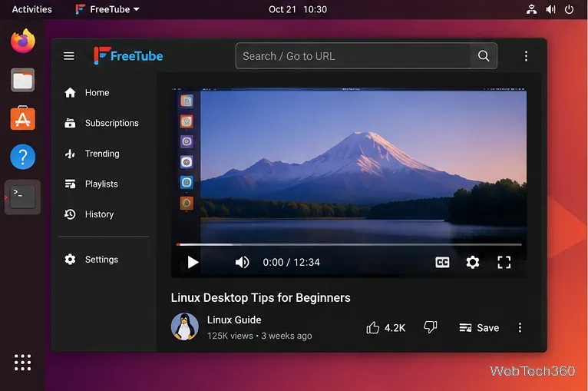Click the Linux Desktop Tips for Beginners title
Image resolution: width=588 pixels, height=391 pixels.
[x=261, y=297]
